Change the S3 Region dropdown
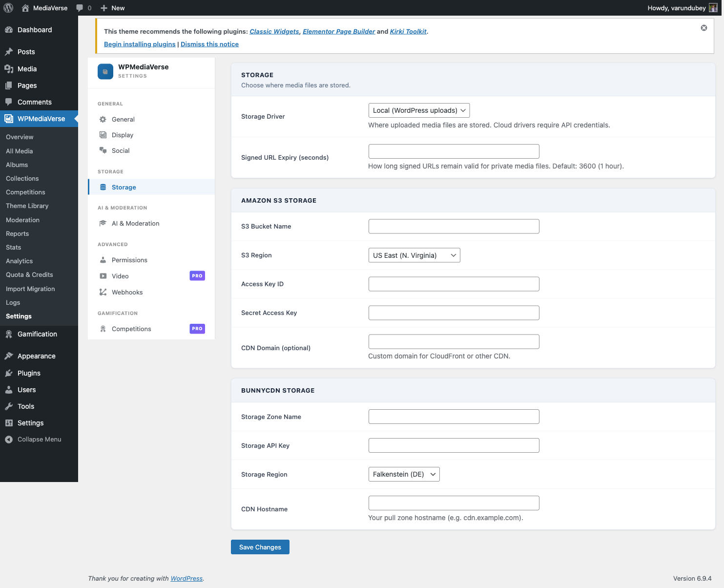Screen dimensions: 724x588 coord(414,255)
